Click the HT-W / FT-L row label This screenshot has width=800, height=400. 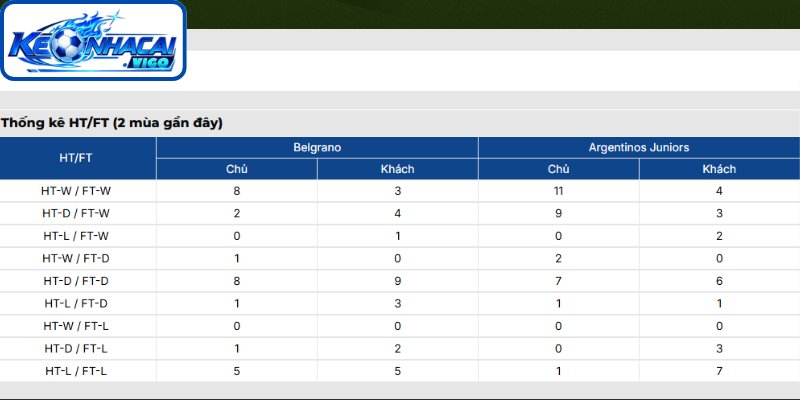click(76, 326)
